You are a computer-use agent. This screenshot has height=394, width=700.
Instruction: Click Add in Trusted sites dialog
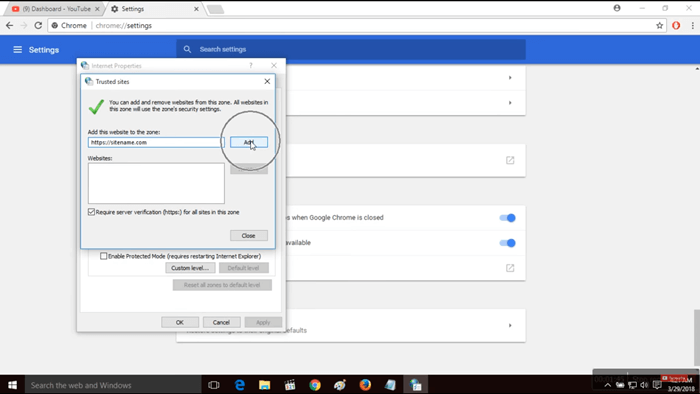click(x=249, y=142)
